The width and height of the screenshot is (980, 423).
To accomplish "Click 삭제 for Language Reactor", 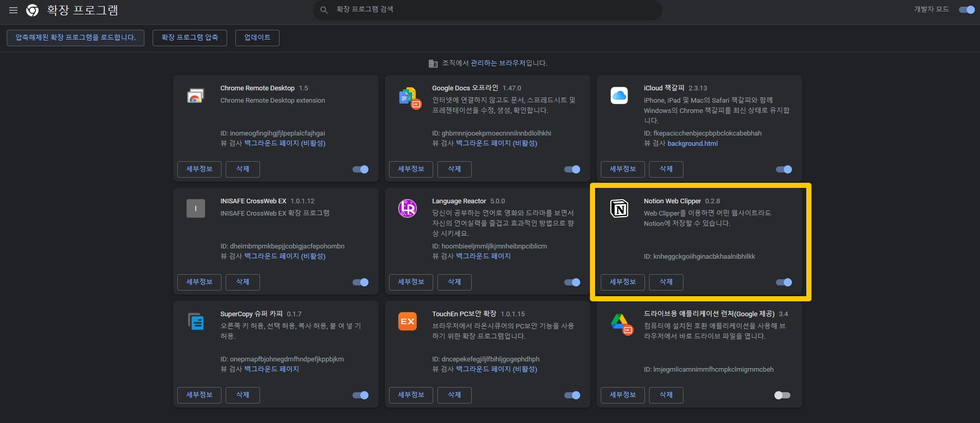I will [454, 282].
